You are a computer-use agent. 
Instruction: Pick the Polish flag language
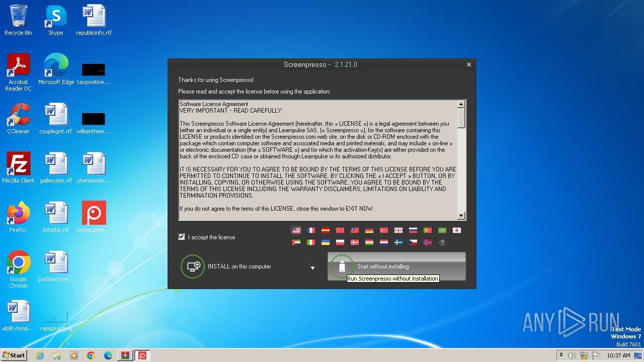(x=340, y=242)
